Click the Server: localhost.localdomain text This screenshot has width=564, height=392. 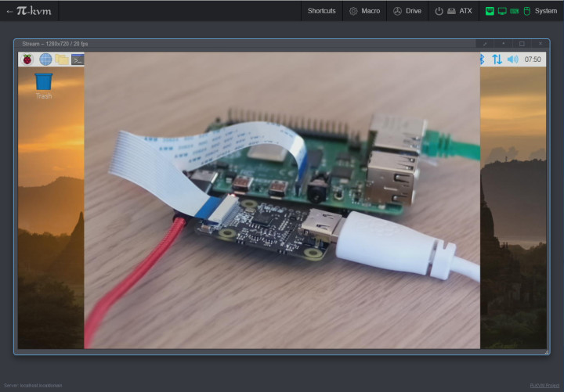click(33, 386)
